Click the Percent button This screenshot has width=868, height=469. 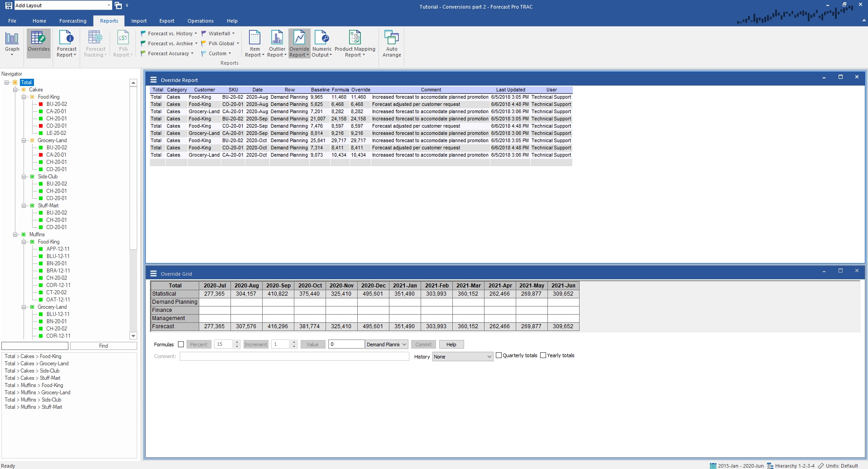pyautogui.click(x=199, y=345)
